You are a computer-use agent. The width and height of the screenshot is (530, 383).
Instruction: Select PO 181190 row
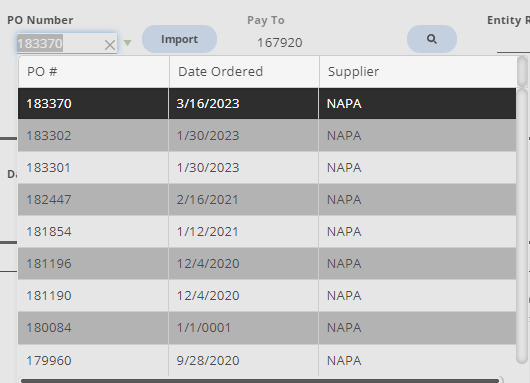(267, 295)
